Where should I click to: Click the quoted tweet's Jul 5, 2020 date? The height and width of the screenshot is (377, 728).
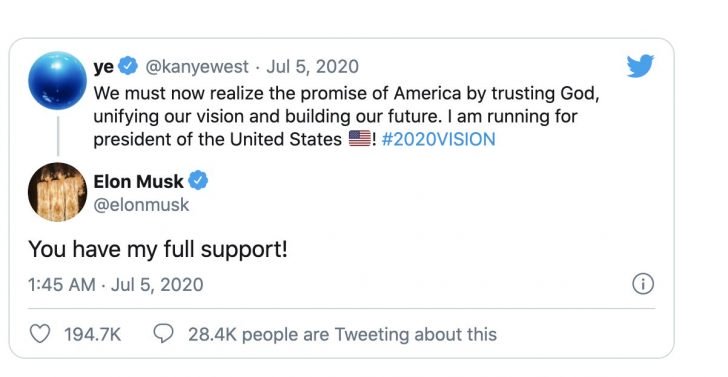[312, 66]
